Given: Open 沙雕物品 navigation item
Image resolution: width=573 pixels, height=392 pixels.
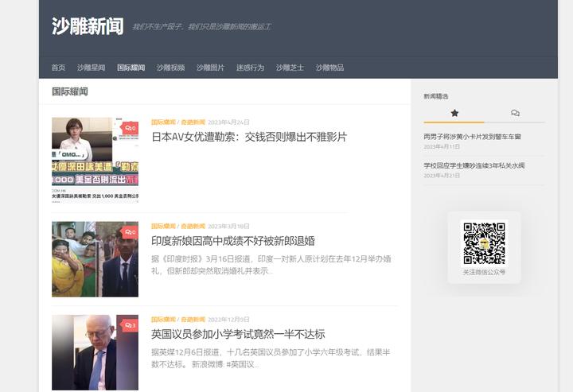Looking at the screenshot, I should (329, 68).
